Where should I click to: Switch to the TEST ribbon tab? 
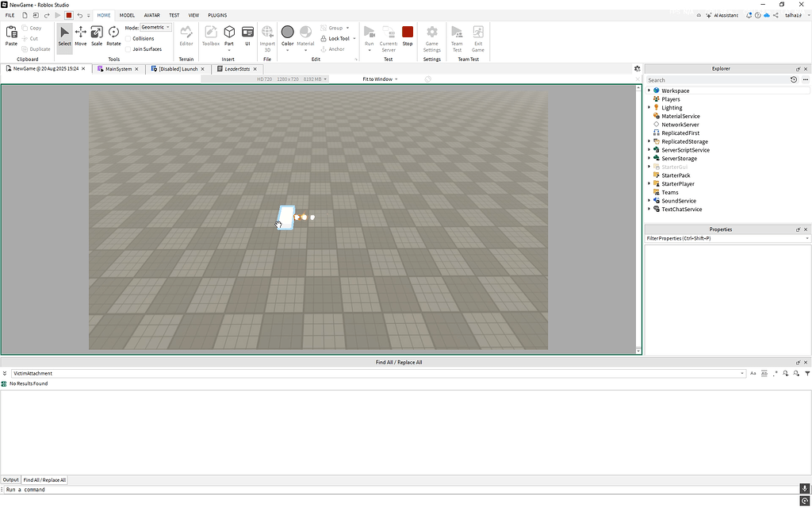174,16
